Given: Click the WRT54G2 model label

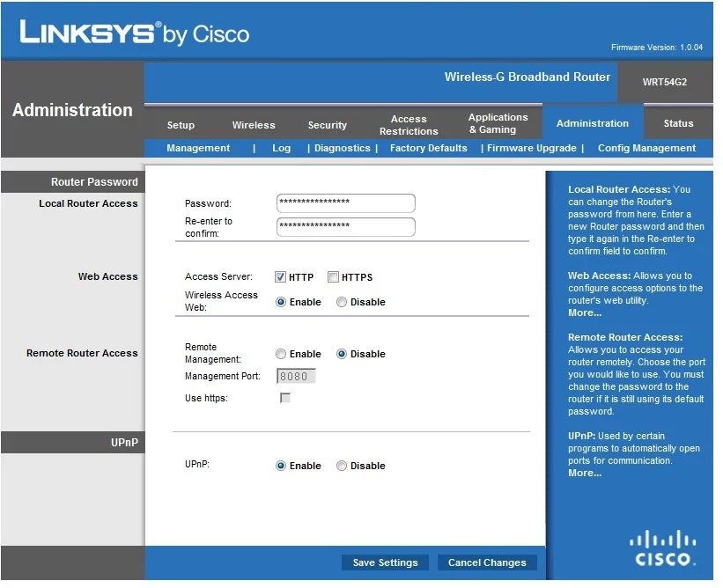Looking at the screenshot, I should (665, 82).
